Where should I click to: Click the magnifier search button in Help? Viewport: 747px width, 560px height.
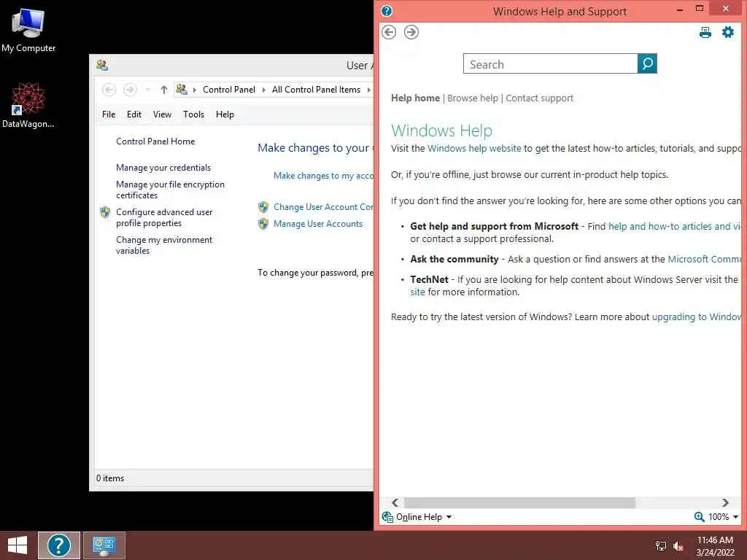pyautogui.click(x=647, y=63)
